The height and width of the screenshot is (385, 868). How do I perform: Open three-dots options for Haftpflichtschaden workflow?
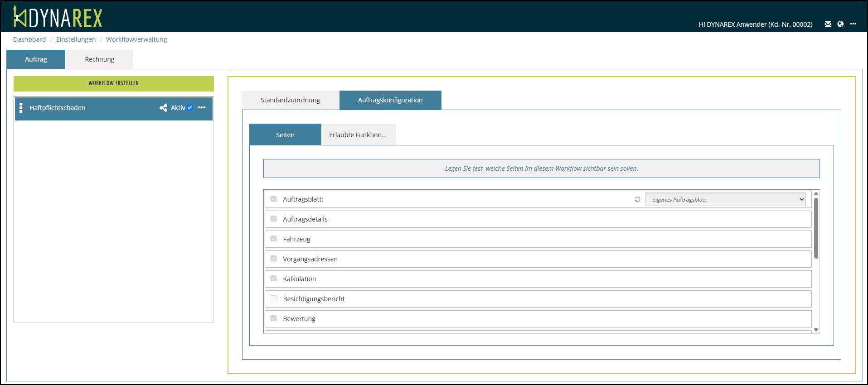click(202, 108)
